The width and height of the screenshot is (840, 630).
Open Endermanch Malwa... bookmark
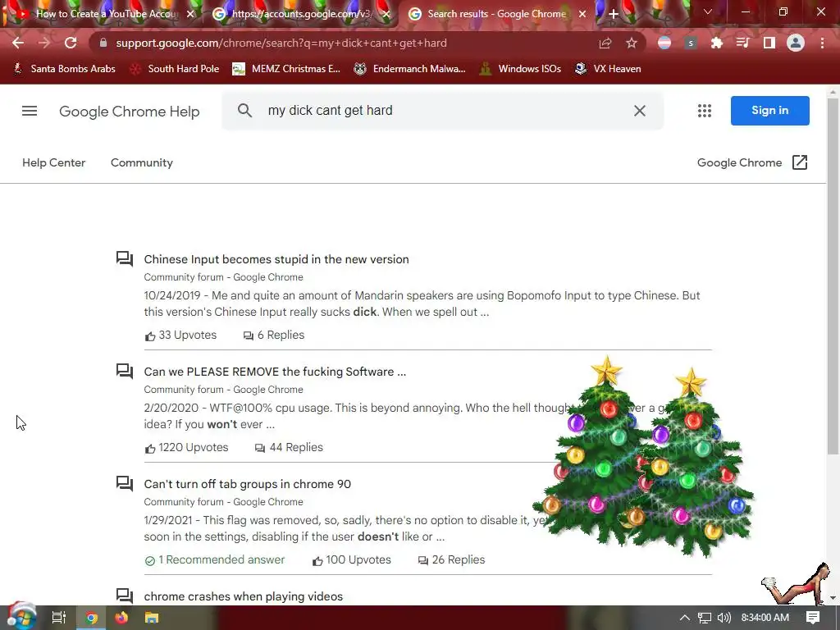(410, 69)
